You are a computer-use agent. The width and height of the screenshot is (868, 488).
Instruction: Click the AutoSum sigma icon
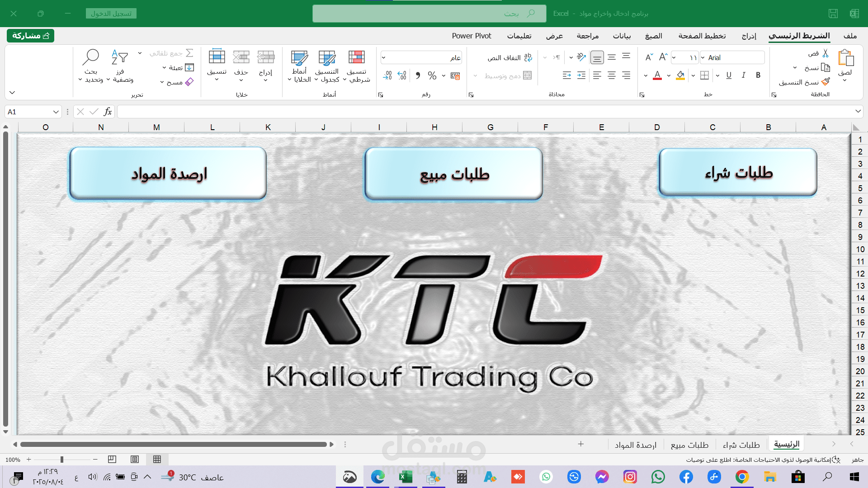click(190, 53)
